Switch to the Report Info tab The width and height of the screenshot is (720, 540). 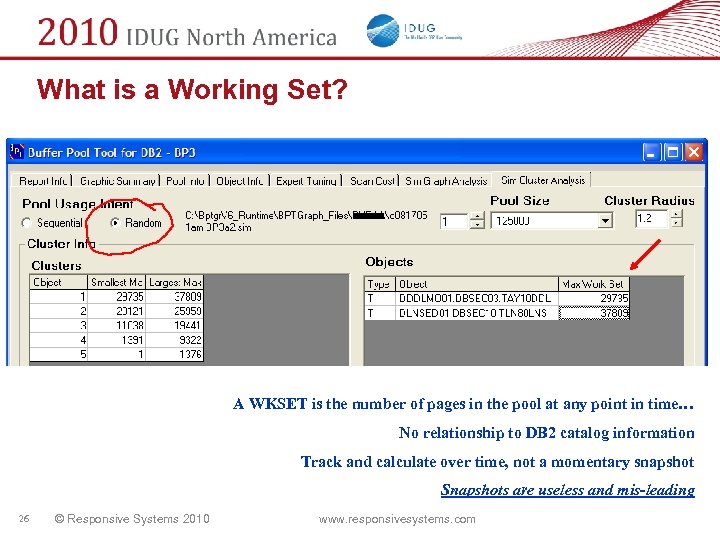pos(42,181)
